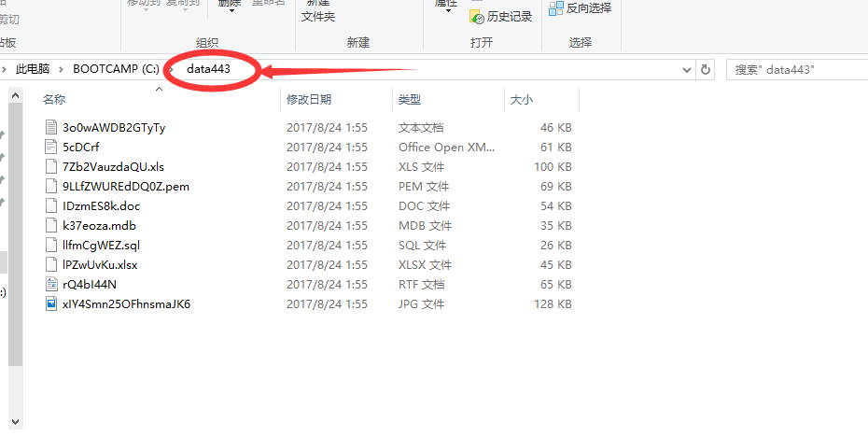
Task: Click the XLS 文件 type cell
Action: pyautogui.click(x=421, y=167)
